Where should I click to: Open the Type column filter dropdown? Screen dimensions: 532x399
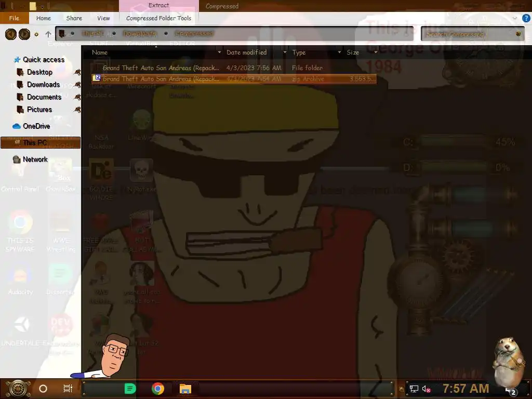coord(339,52)
